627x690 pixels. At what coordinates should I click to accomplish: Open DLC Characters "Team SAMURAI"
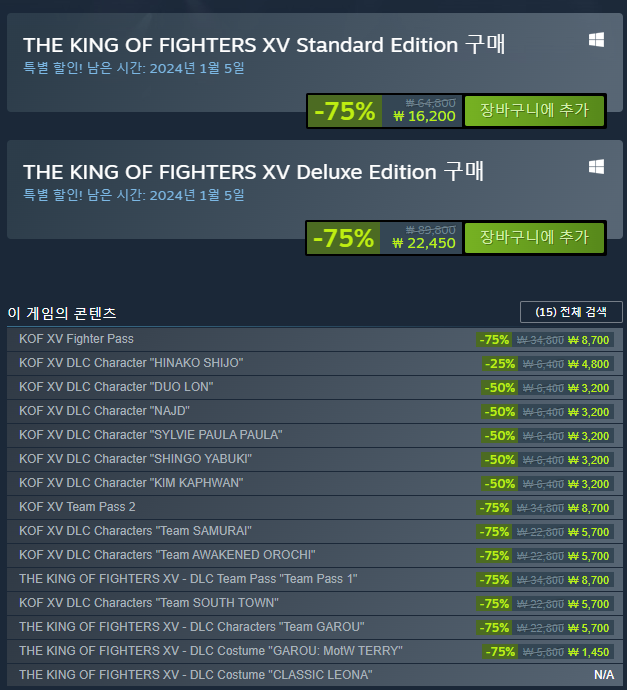[x=135, y=531]
